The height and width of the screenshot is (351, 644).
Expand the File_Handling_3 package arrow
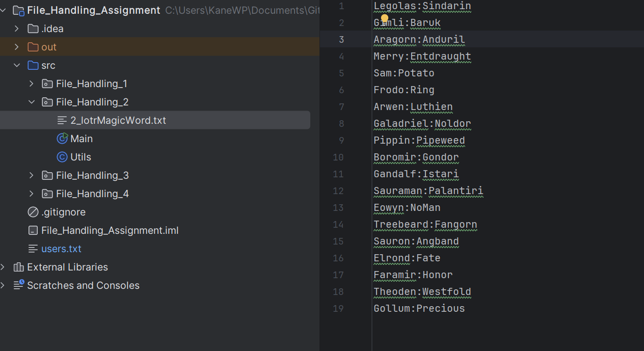tap(32, 175)
